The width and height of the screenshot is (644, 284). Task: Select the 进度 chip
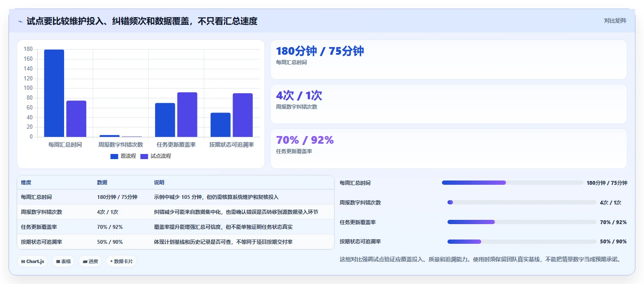[90, 261]
